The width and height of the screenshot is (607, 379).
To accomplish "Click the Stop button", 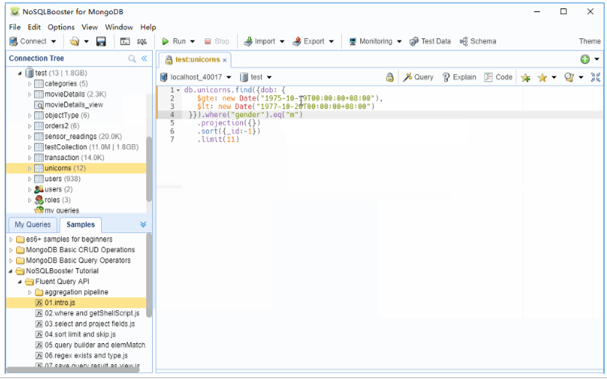I will coord(217,41).
